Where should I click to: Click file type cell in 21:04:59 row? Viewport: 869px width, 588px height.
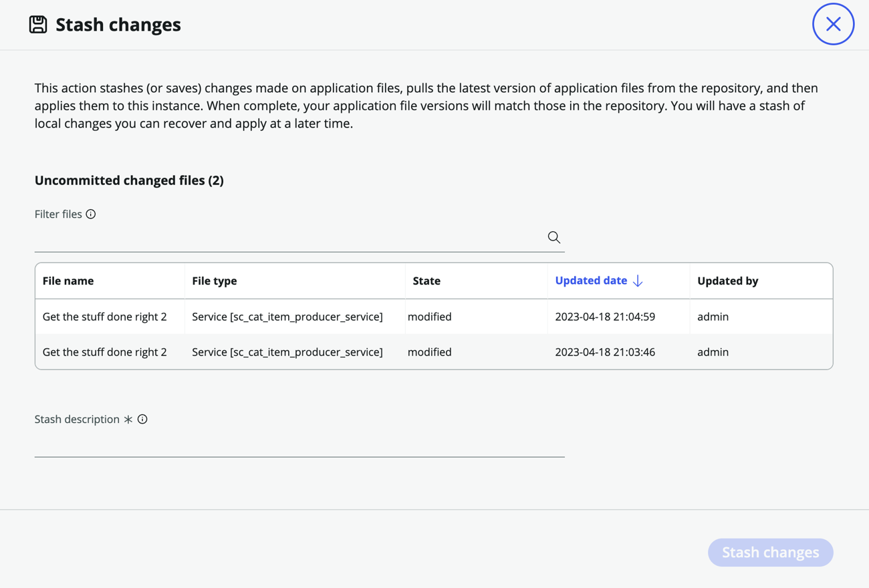(x=287, y=317)
